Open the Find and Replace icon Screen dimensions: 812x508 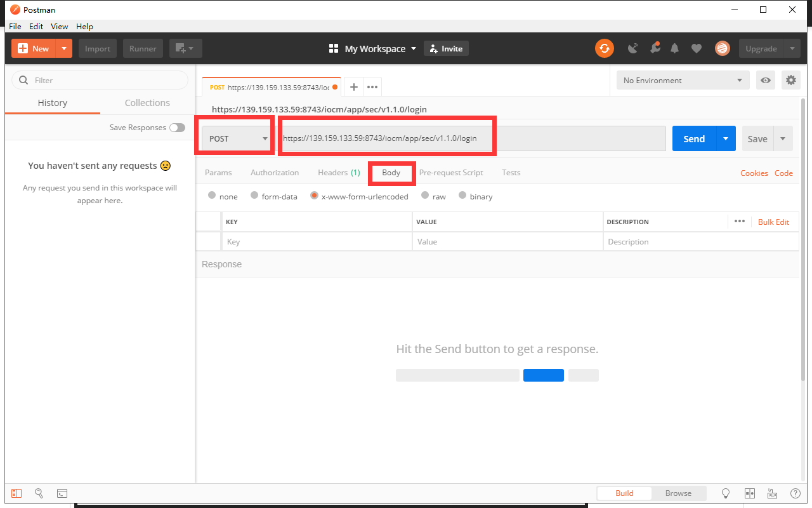tap(39, 493)
